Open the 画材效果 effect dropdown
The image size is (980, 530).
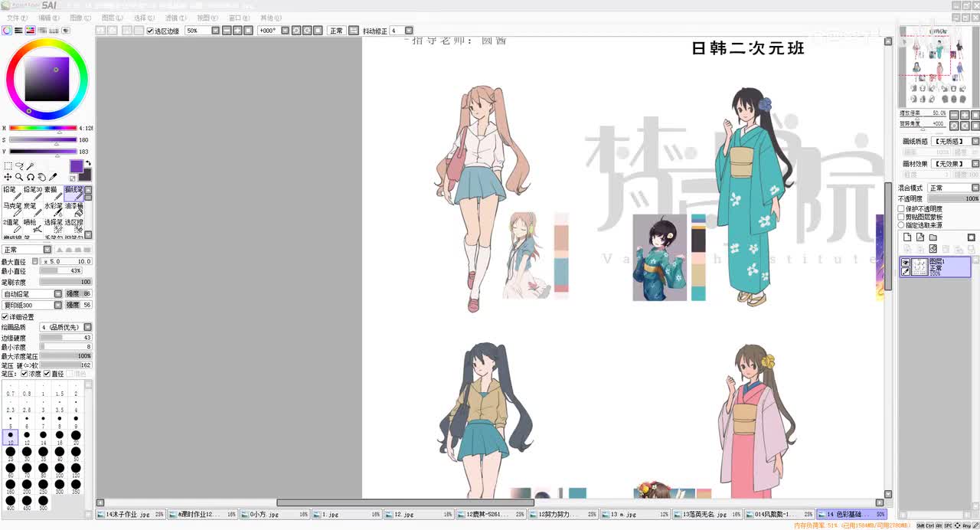(x=975, y=164)
